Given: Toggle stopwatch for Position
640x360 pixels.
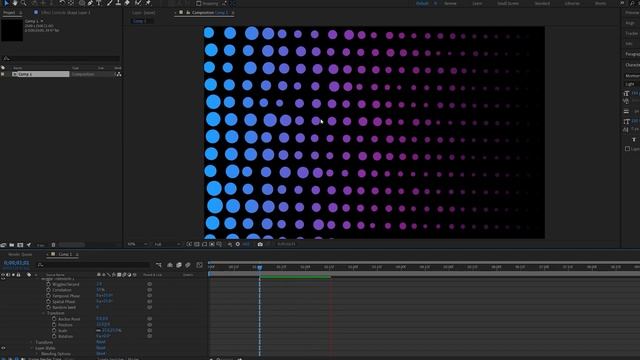Looking at the screenshot, I should (54, 324).
